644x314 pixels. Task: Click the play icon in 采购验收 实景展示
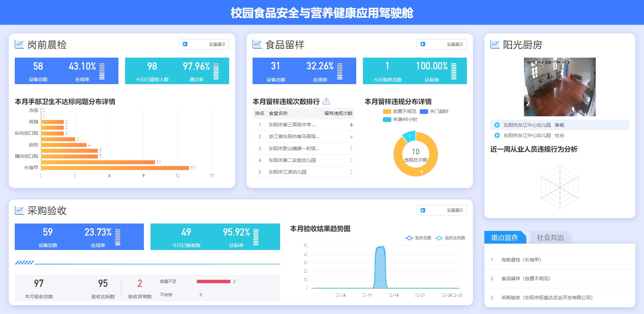(x=423, y=210)
